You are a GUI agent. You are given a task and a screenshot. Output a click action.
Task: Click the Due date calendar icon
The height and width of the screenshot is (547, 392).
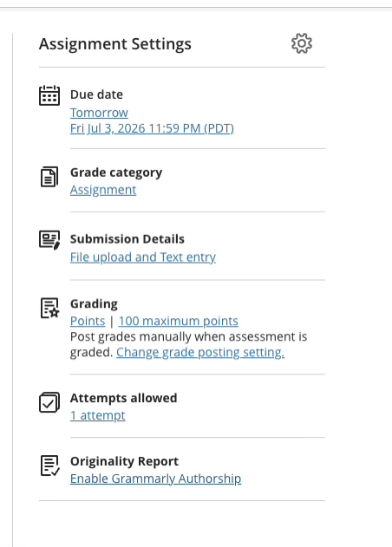(x=49, y=95)
